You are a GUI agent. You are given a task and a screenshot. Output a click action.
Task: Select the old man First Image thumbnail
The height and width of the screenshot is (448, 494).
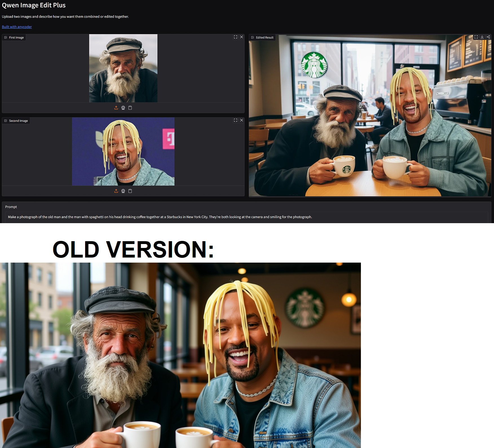point(123,68)
